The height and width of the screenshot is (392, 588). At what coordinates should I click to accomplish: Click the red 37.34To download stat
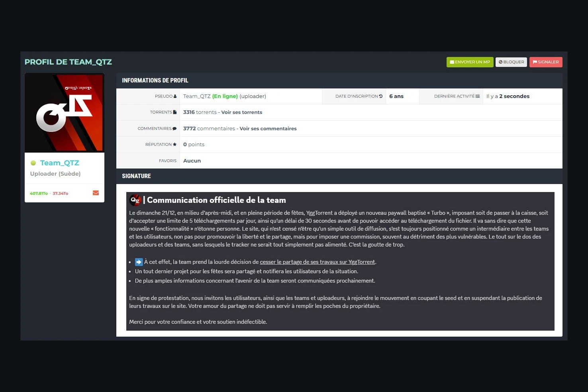[x=61, y=194]
